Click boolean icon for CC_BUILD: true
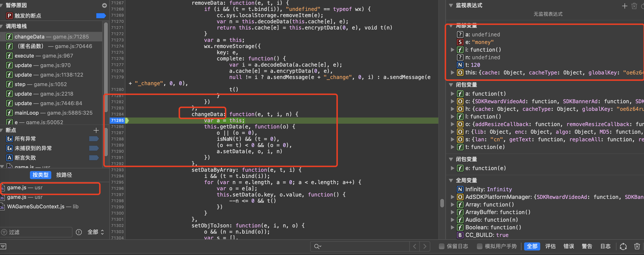 pyautogui.click(x=460, y=235)
